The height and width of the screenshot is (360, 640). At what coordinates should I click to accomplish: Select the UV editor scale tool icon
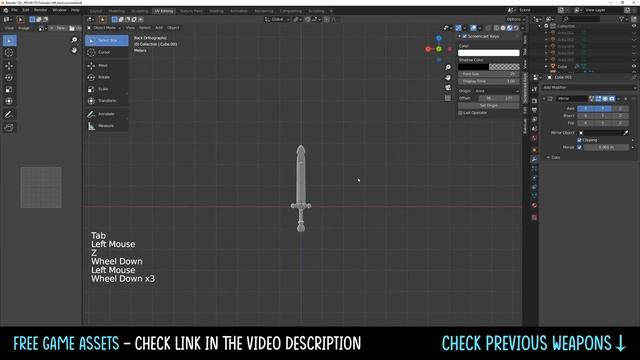pyautogui.click(x=9, y=89)
